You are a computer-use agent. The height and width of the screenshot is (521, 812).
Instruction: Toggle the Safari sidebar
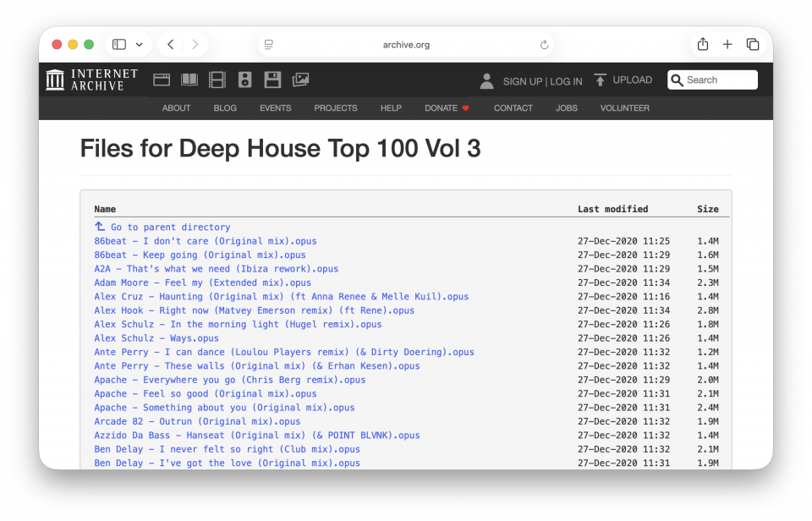(x=119, y=45)
